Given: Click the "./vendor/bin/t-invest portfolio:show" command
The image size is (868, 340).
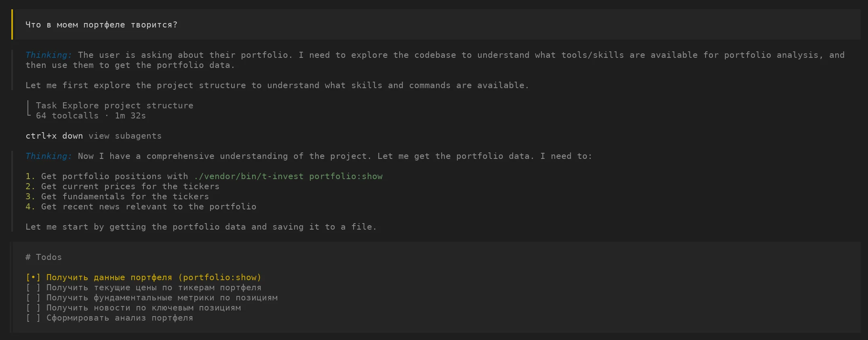Looking at the screenshot, I should tap(288, 176).
